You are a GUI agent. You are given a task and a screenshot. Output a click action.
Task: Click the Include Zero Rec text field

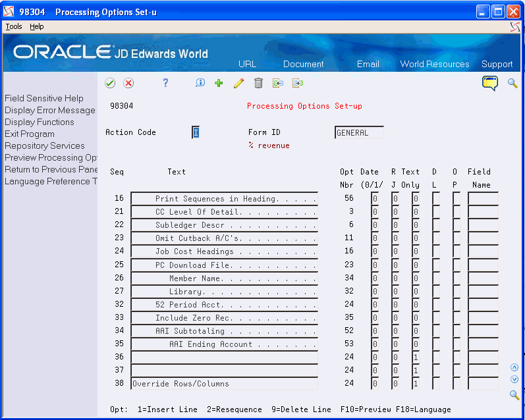(225, 317)
